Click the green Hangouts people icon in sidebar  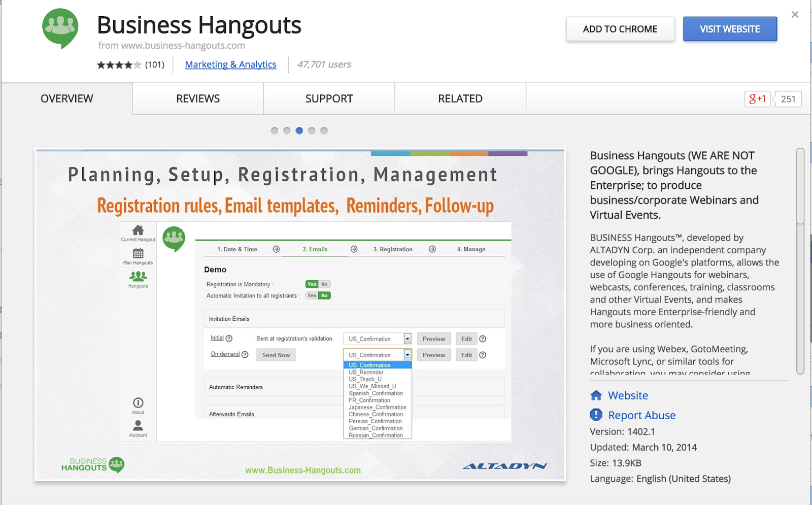[x=137, y=277]
